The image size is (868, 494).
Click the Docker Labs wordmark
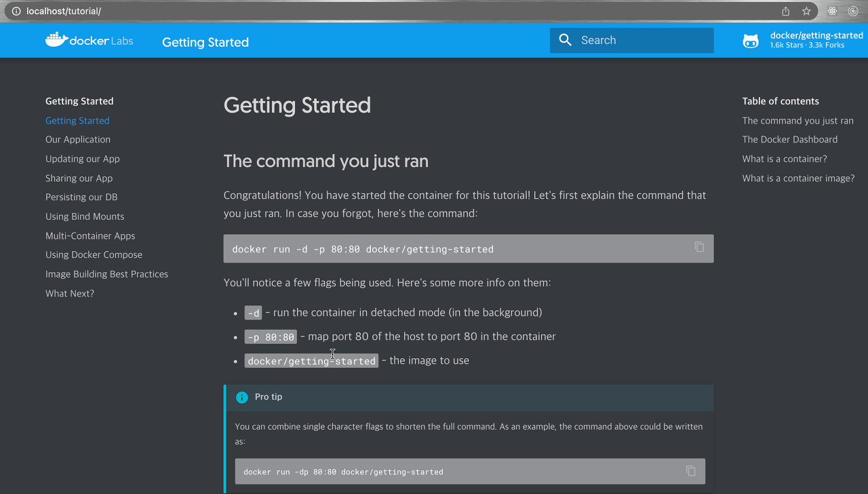click(x=102, y=41)
